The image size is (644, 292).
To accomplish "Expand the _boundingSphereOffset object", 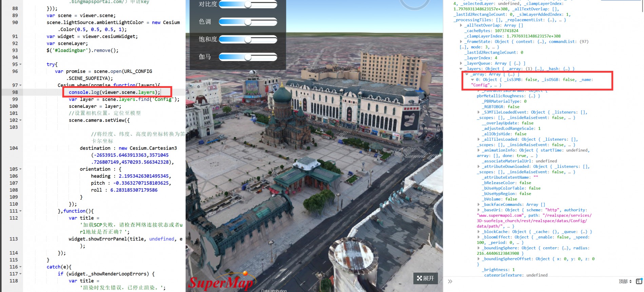I will point(479,259).
